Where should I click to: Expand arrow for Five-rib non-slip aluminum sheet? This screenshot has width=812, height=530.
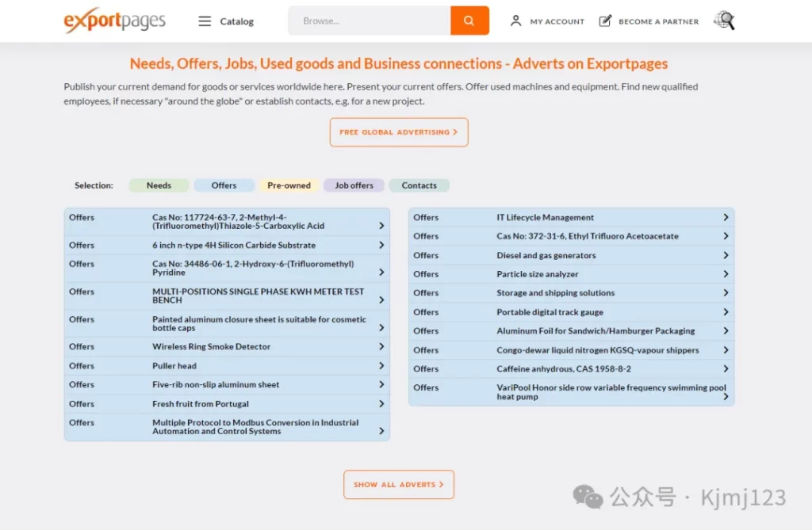tap(381, 384)
